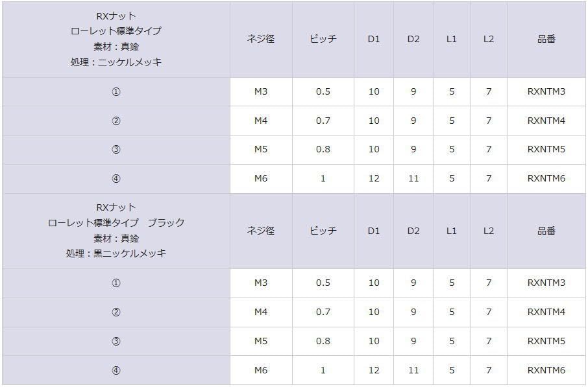The image size is (588, 387).
Task: Click the RXNTM4 part number in the nickel table
Action: 546,121
